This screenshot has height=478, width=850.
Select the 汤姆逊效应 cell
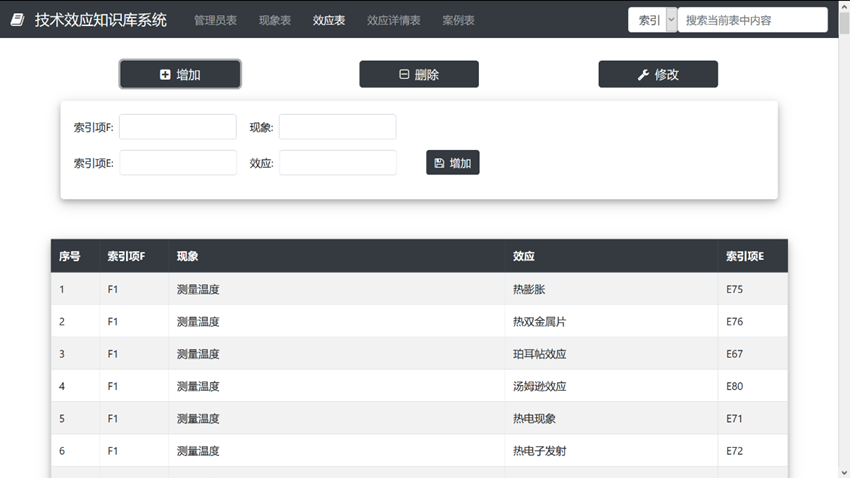tap(611, 386)
